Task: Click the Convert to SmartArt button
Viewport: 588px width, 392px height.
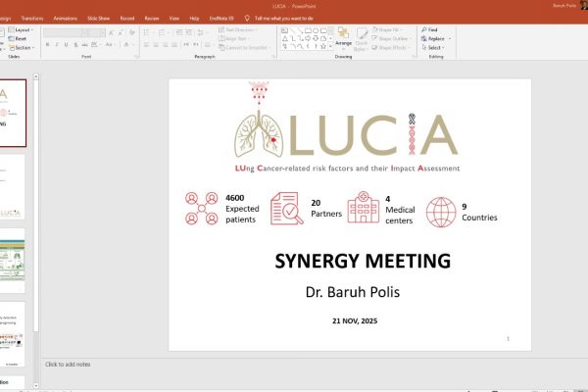Action: tap(244, 48)
